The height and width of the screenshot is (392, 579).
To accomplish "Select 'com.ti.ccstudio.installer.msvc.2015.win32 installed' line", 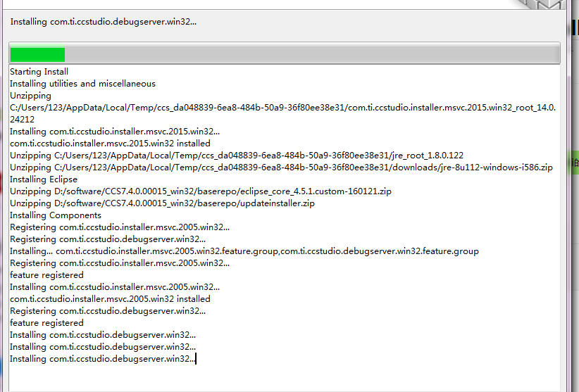I will pos(110,144).
